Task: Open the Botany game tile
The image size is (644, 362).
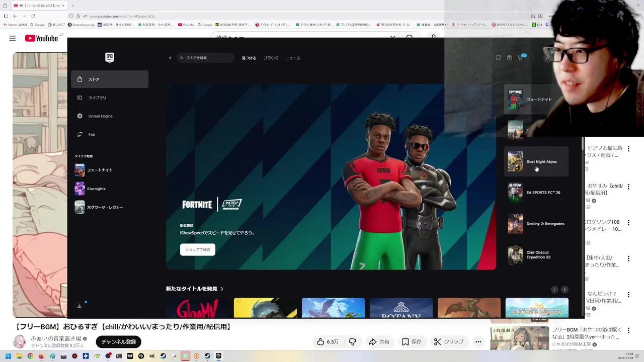Action: tap(401, 308)
